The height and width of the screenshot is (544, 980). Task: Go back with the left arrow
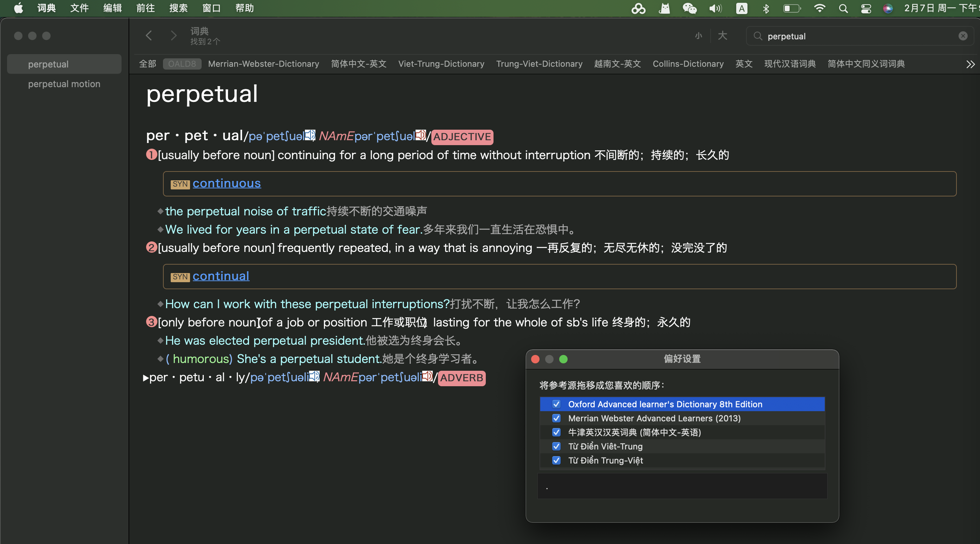[x=149, y=36]
